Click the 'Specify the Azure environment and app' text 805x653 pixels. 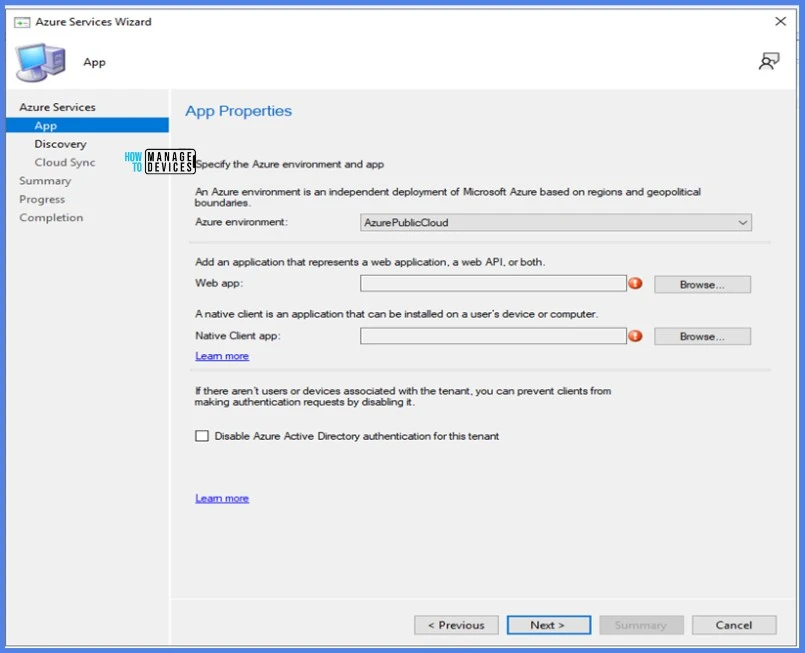[x=290, y=164]
